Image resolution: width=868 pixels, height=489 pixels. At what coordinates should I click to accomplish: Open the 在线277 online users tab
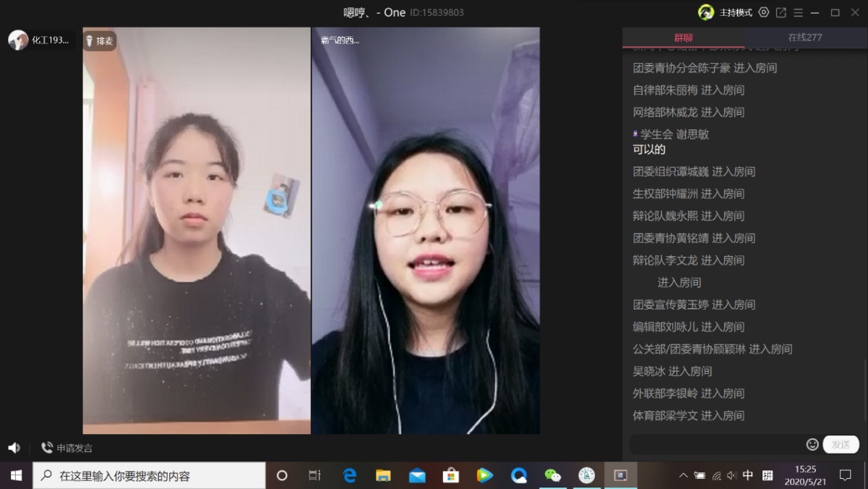[x=804, y=38]
